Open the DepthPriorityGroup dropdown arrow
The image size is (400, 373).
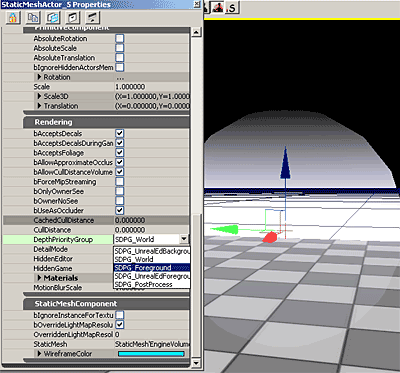click(184, 239)
